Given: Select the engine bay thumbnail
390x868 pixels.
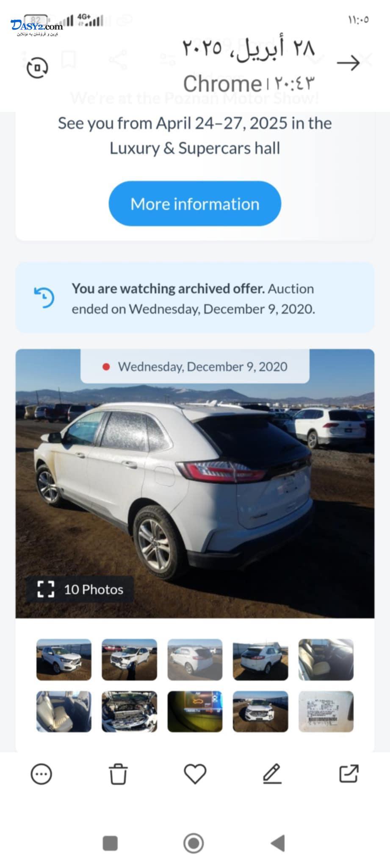Looking at the screenshot, I should 129,712.
